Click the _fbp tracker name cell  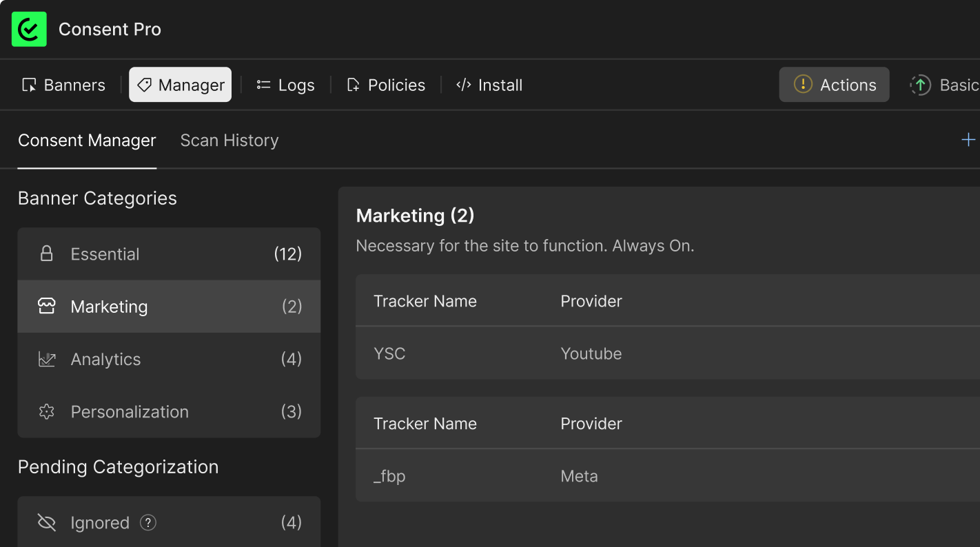tap(389, 476)
